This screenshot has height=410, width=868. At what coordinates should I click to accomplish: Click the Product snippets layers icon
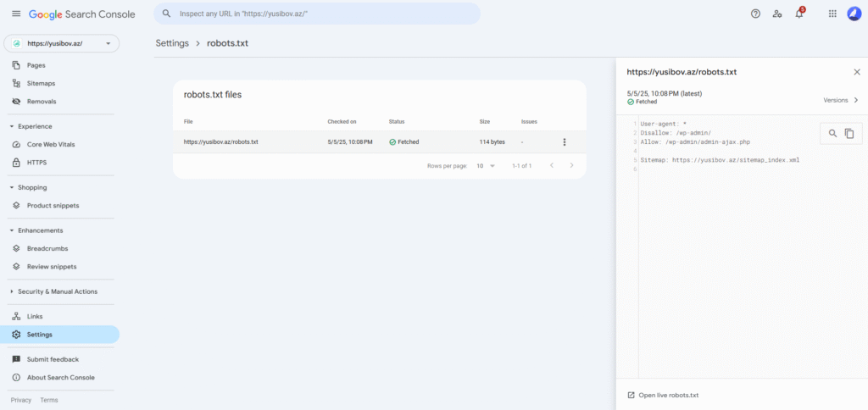point(16,206)
